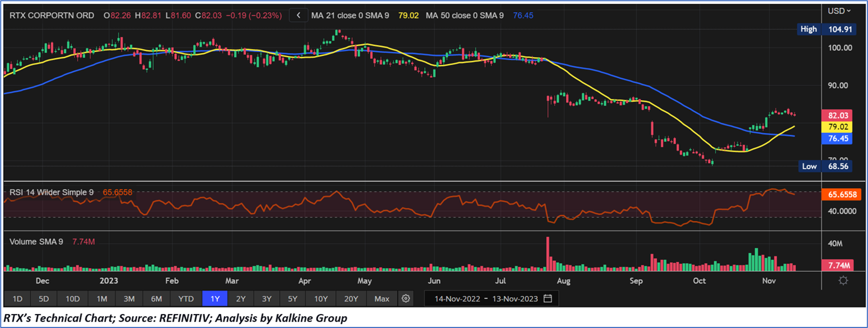The height and width of the screenshot is (328, 868).
Task: Choose the 2Y time range
Action: (241, 298)
